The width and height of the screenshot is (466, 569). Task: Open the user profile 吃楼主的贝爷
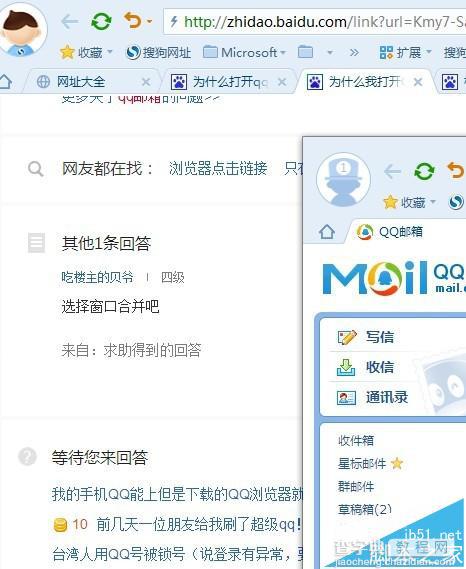(97, 278)
